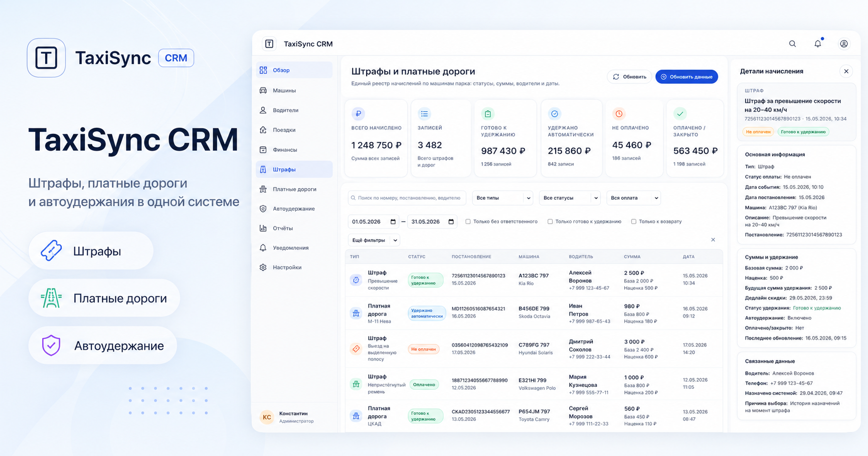Click clipboard icon on Готово к удержанию card
The image size is (868, 456).
coord(487,114)
